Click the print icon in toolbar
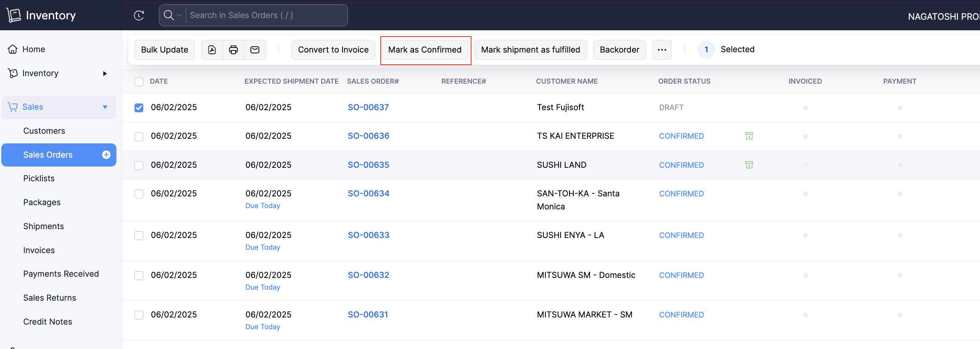 click(233, 50)
